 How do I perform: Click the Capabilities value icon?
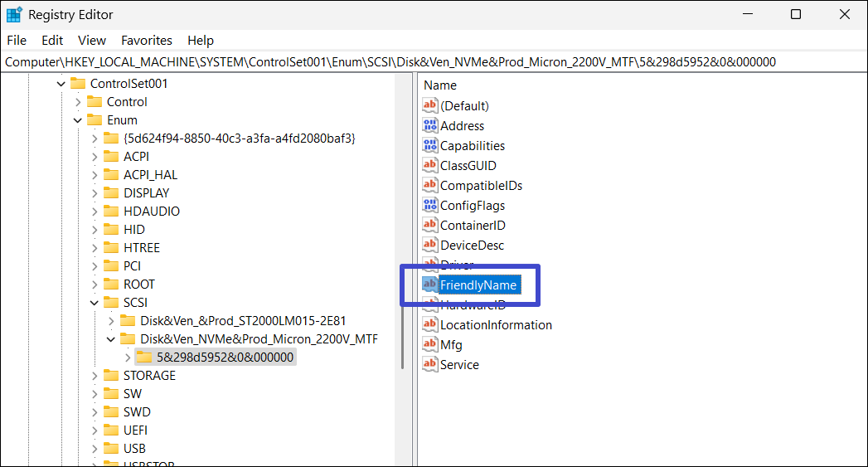pos(429,146)
